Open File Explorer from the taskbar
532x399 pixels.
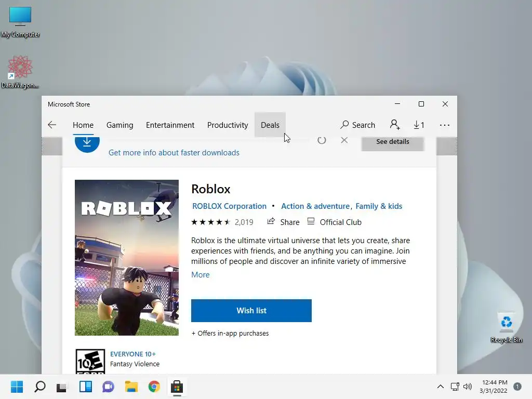[x=131, y=387]
